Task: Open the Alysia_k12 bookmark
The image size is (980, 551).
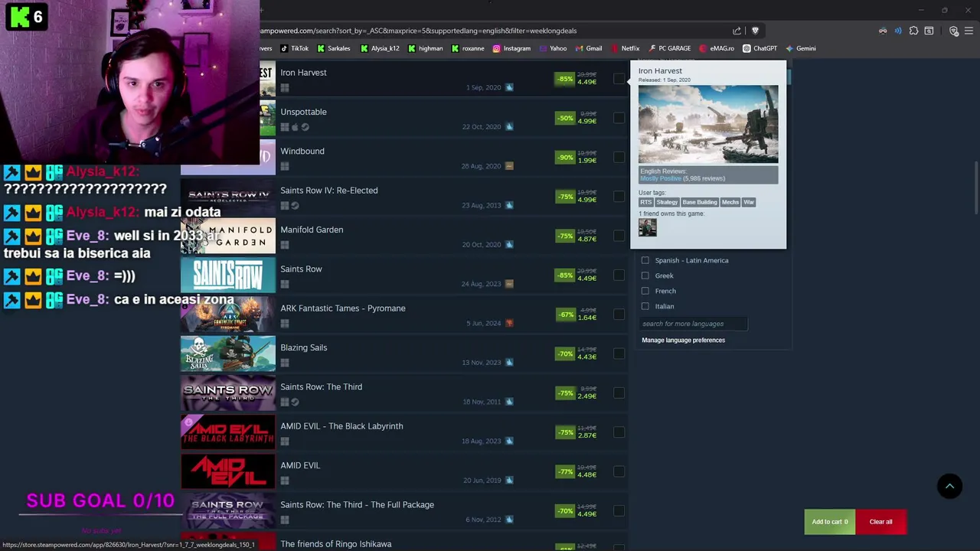Action: coord(381,48)
